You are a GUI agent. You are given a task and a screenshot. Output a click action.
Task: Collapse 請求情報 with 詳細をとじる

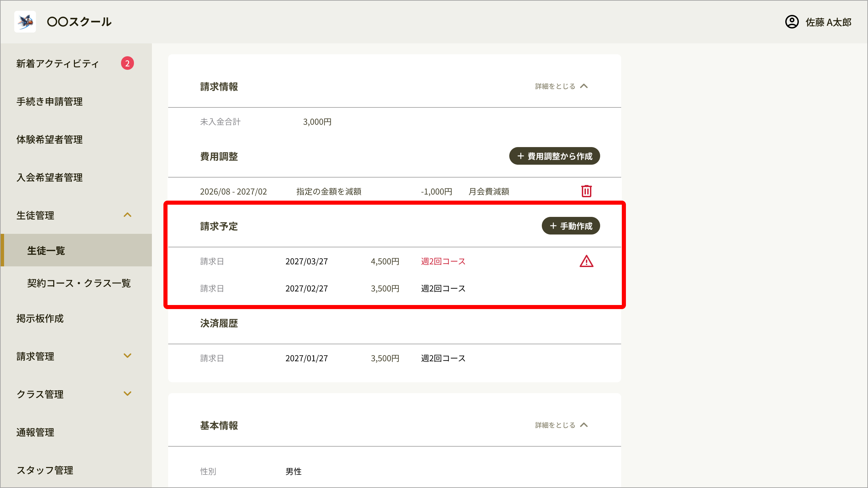pos(561,86)
